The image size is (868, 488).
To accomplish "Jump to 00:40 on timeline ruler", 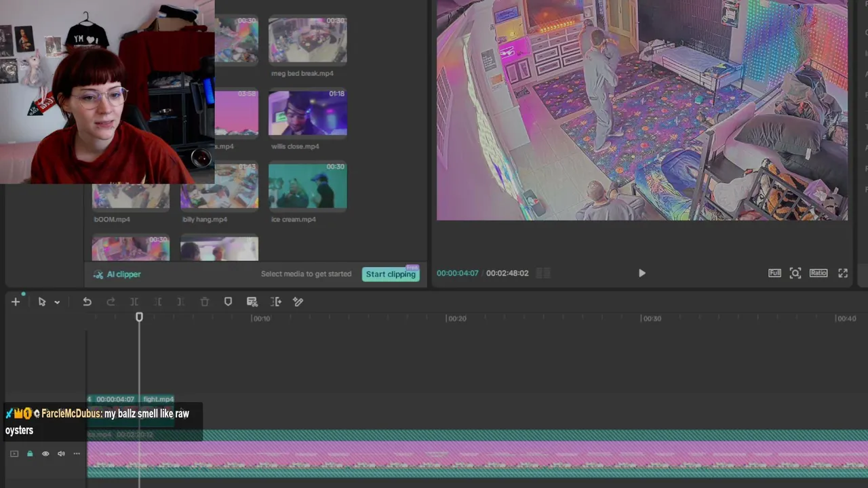I will point(846,319).
